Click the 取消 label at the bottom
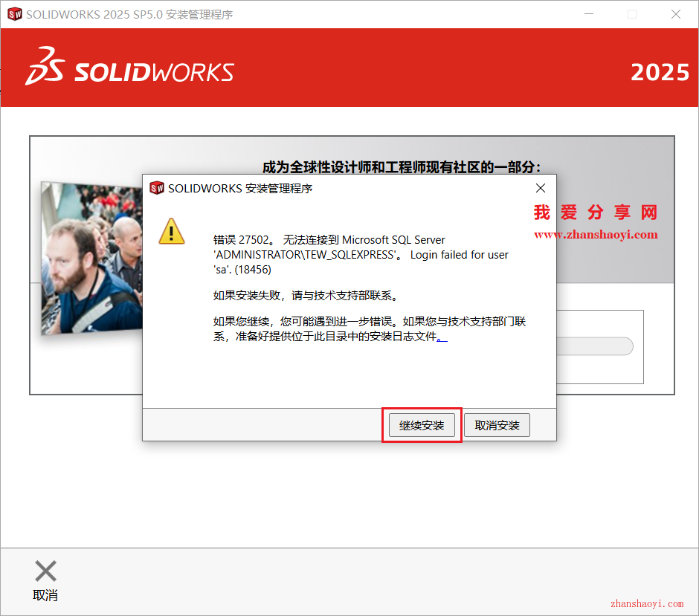699x616 pixels. point(45,595)
